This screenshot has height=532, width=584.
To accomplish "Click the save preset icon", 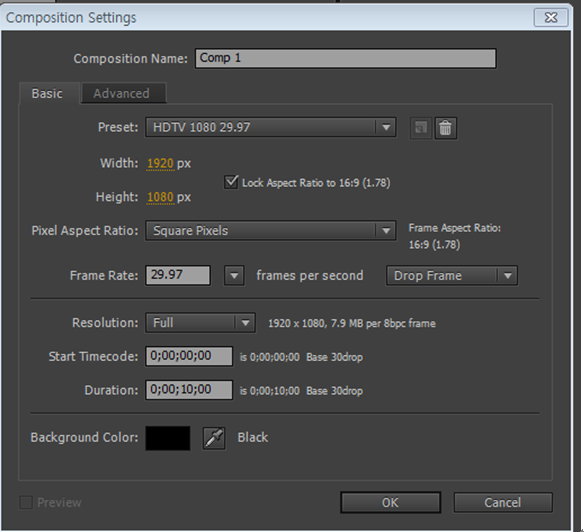I will (420, 129).
